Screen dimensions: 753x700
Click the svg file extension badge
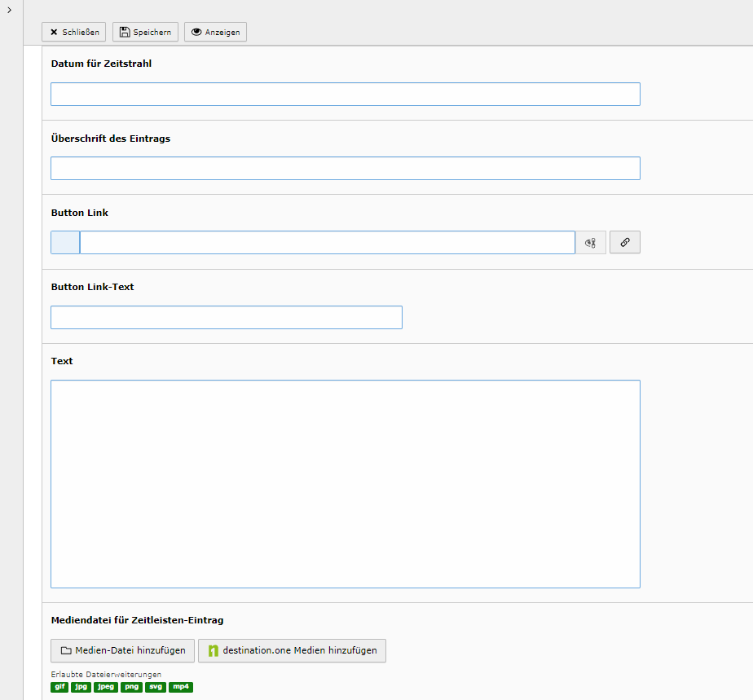click(156, 687)
